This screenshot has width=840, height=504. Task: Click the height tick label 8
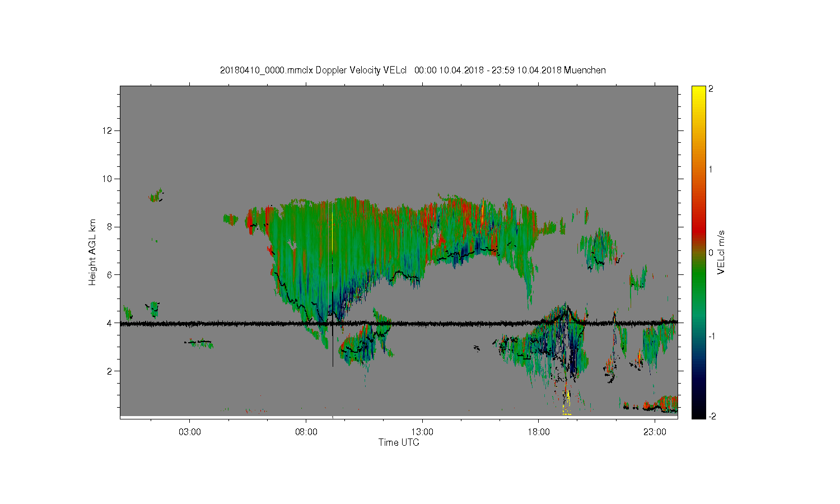click(x=111, y=227)
